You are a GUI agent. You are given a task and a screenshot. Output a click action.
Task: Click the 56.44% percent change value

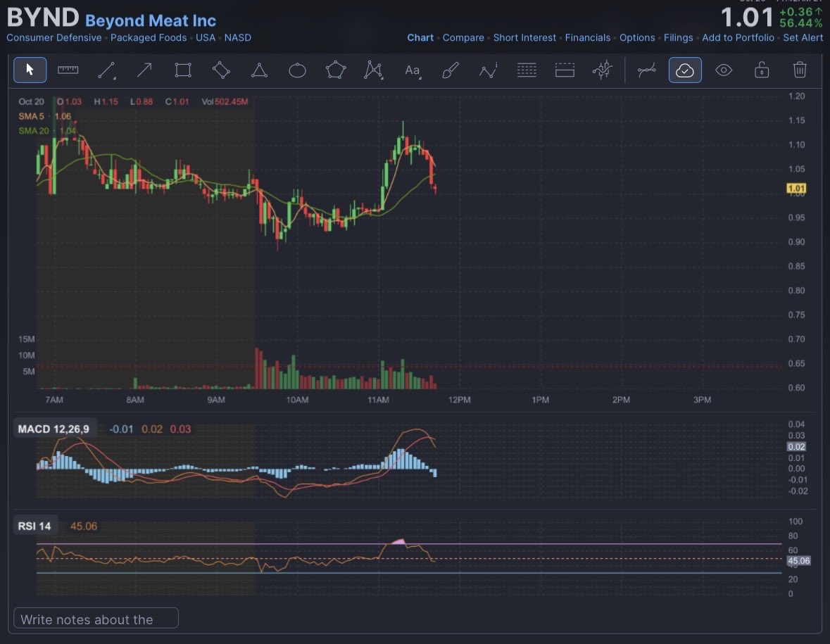[x=801, y=23]
